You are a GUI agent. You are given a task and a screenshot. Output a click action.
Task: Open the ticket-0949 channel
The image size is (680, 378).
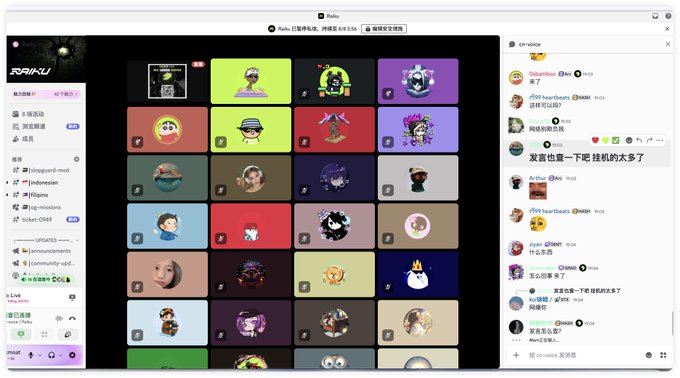pyautogui.click(x=45, y=219)
